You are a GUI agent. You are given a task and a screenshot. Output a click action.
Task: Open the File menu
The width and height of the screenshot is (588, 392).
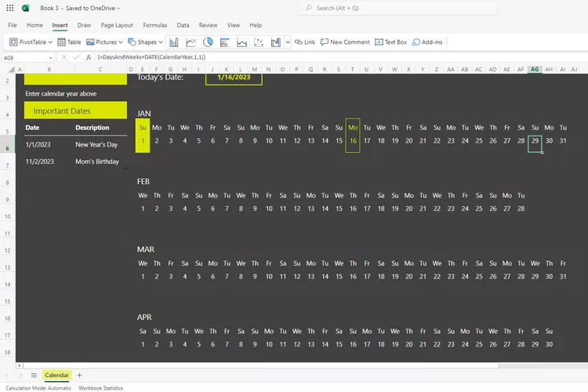13,25
